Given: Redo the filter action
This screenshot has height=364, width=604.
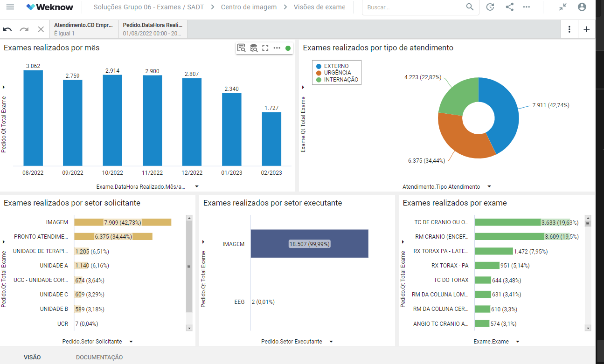Looking at the screenshot, I should (24, 29).
